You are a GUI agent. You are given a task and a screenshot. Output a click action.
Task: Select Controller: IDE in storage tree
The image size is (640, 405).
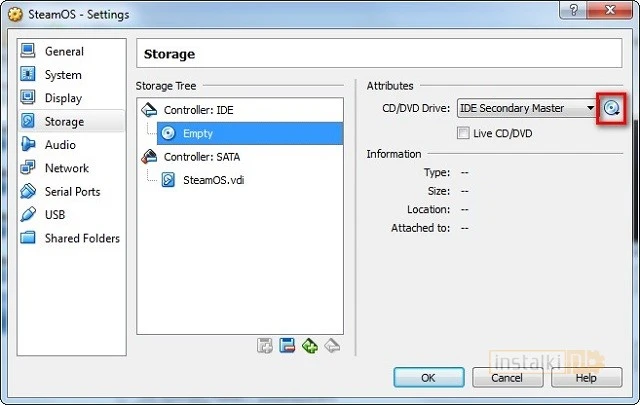pos(198,110)
